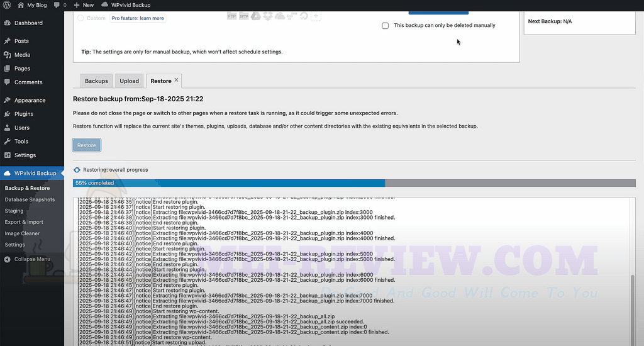Click the Tools wrench icon
The width and height of the screenshot is (644, 346).
pyautogui.click(x=7, y=142)
